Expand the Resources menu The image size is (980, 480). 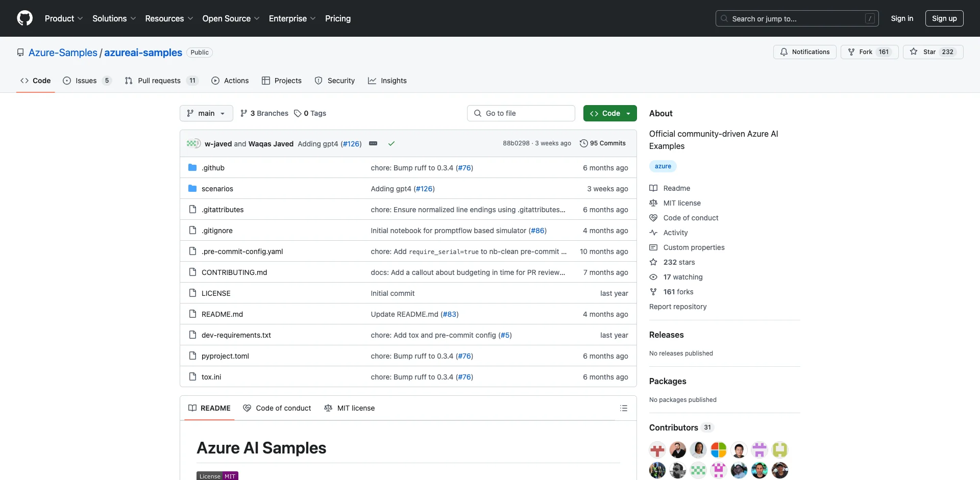[x=169, y=18]
